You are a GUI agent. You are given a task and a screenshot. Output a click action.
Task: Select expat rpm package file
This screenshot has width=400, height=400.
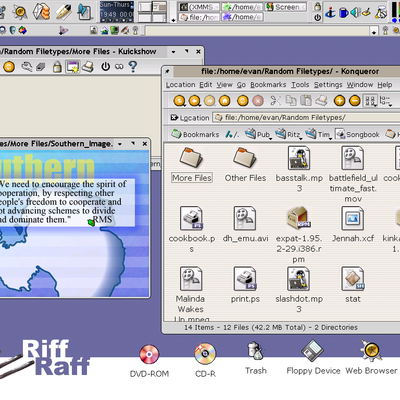[299, 235]
